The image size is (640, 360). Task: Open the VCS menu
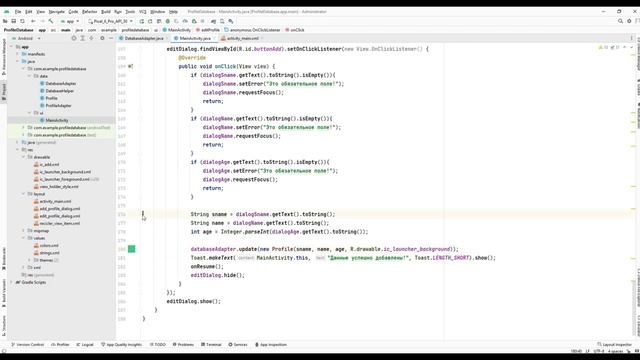pos(142,12)
